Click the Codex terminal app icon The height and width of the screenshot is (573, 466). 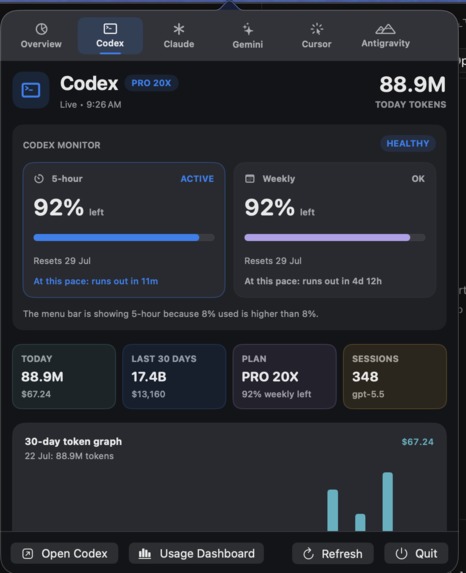tap(31, 90)
